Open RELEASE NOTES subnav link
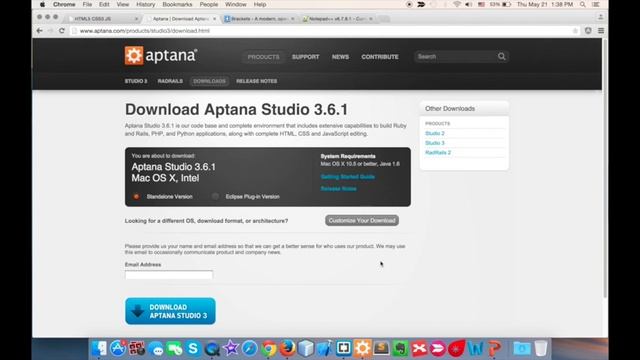 tap(256, 81)
